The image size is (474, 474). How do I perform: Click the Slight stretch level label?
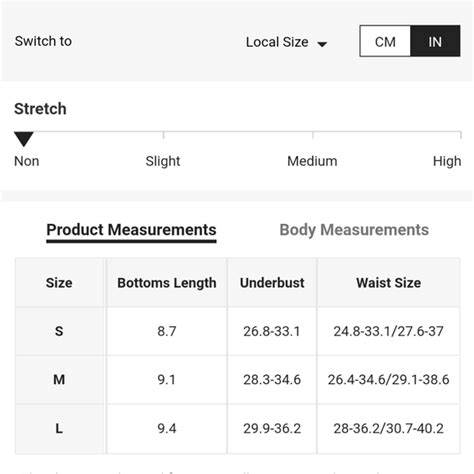(x=163, y=161)
